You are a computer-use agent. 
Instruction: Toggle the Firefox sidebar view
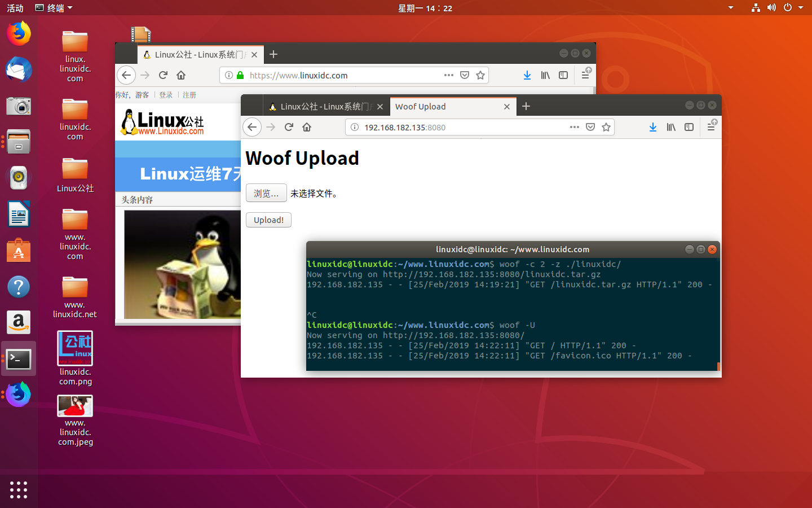(x=689, y=127)
